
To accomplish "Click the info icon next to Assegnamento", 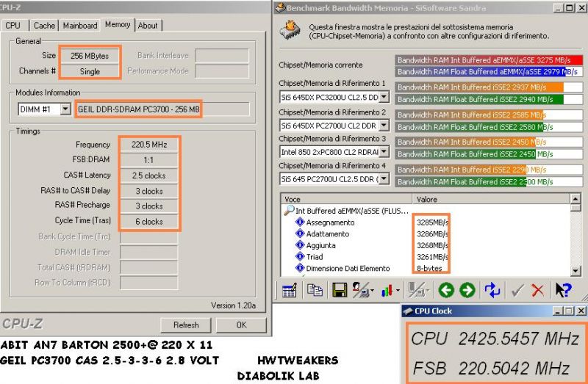I will tap(300, 222).
